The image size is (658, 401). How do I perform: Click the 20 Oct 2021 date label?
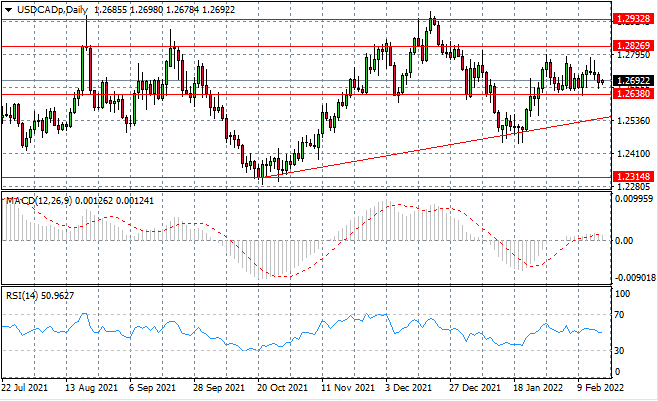pyautogui.click(x=282, y=388)
